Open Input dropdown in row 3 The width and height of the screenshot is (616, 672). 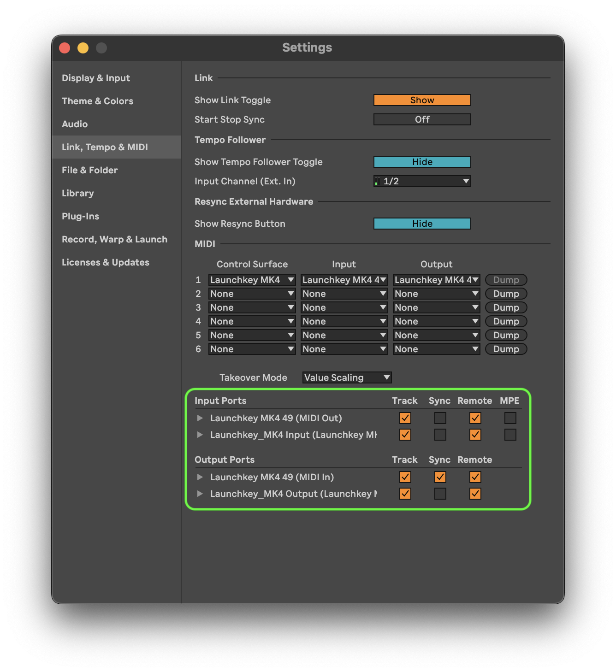click(344, 307)
